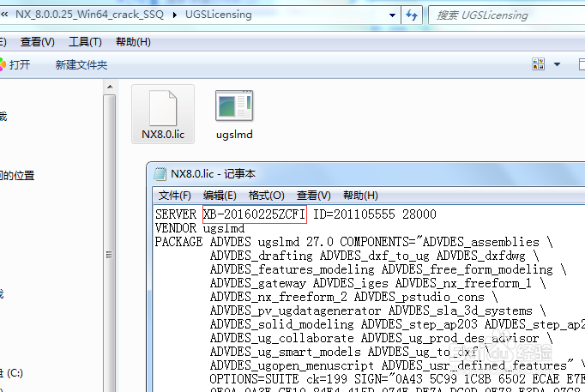Click the OPTIONS=SUITE text in Notepad
The height and width of the screenshot is (392, 585).
tap(254, 379)
